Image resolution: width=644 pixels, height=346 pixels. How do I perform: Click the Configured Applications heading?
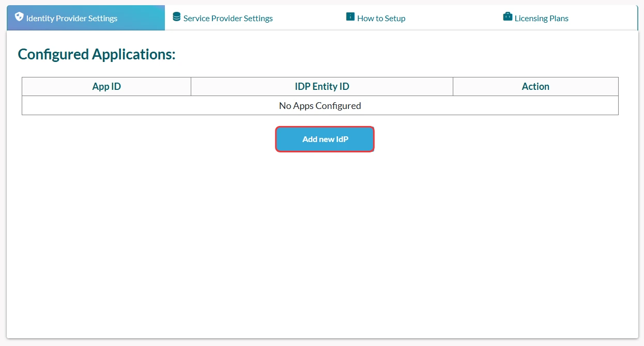tap(97, 54)
